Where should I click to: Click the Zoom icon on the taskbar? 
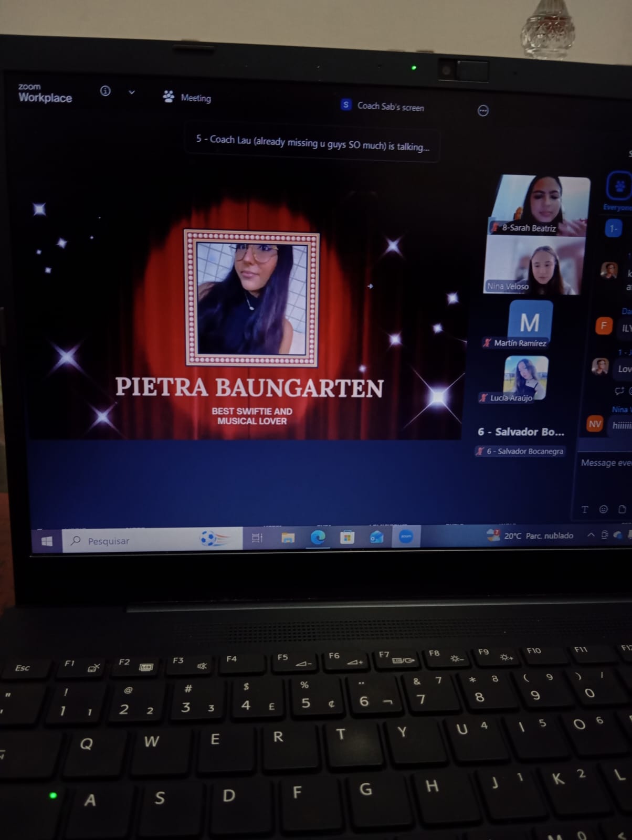406,536
